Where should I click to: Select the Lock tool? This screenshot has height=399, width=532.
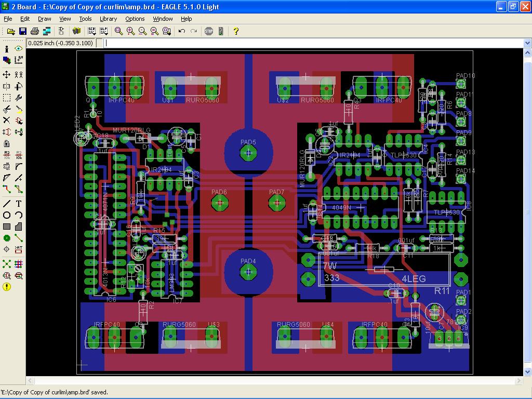coord(6,143)
